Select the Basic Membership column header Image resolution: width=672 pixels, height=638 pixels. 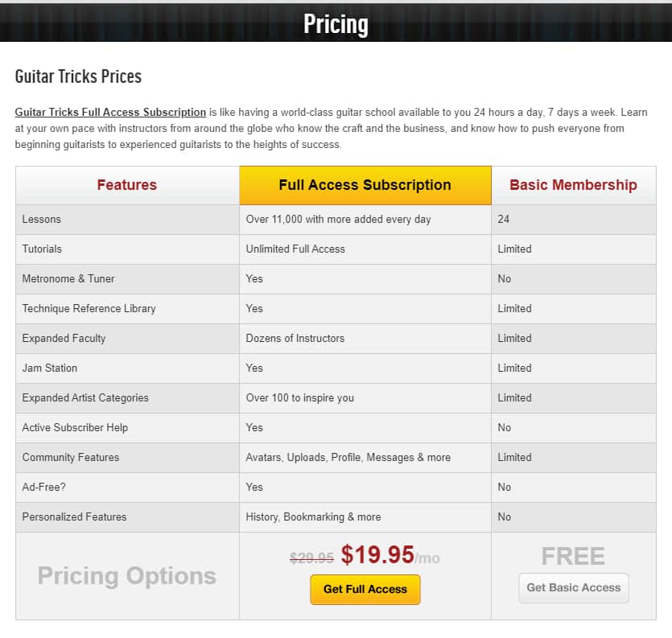pyautogui.click(x=573, y=185)
